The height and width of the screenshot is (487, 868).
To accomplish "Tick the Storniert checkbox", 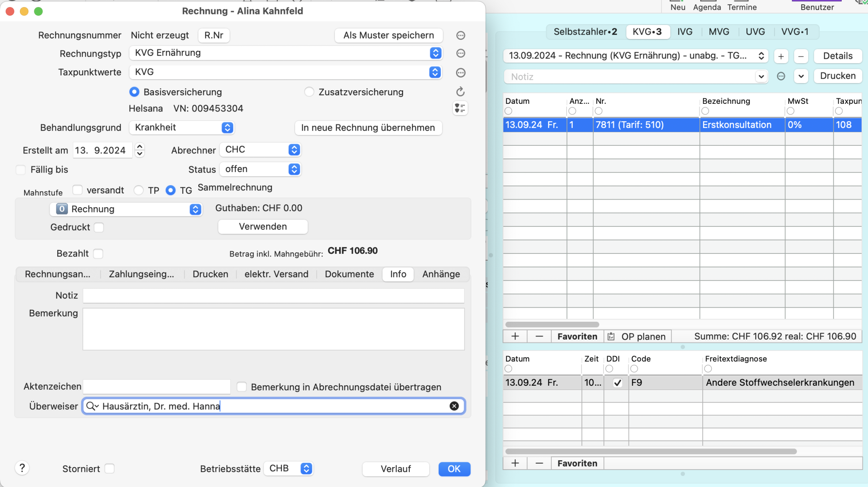I will [x=109, y=469].
